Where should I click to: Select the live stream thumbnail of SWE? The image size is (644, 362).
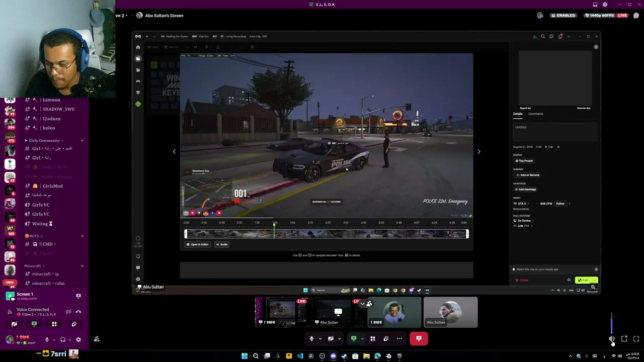tap(282, 312)
